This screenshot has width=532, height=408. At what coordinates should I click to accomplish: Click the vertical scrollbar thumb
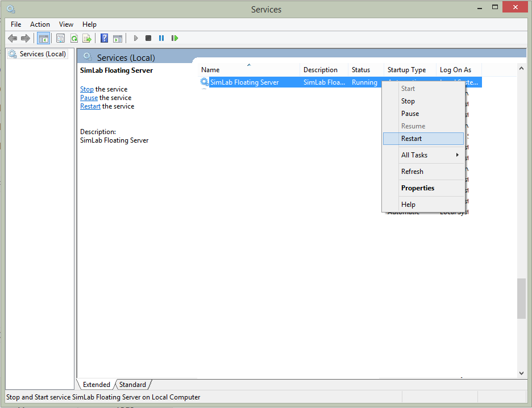[521, 298]
